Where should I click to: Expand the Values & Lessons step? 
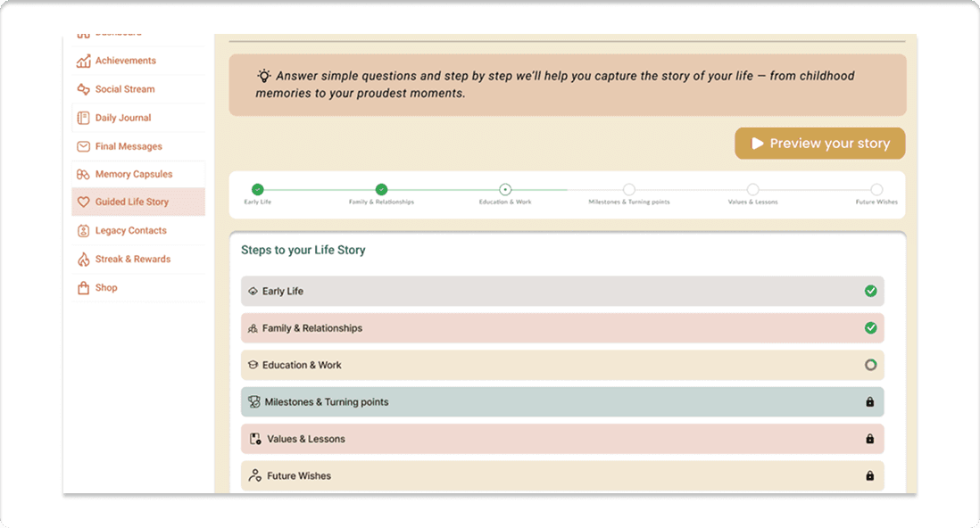tap(561, 439)
